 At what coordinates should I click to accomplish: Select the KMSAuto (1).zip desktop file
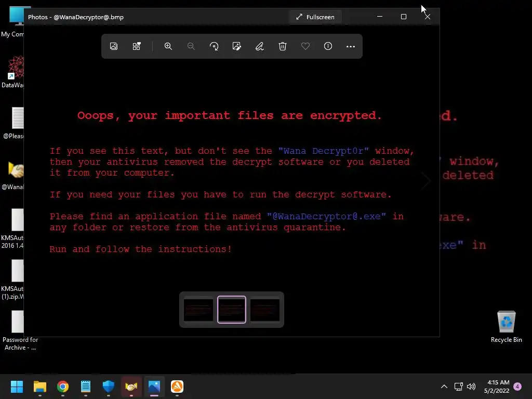(x=12, y=280)
